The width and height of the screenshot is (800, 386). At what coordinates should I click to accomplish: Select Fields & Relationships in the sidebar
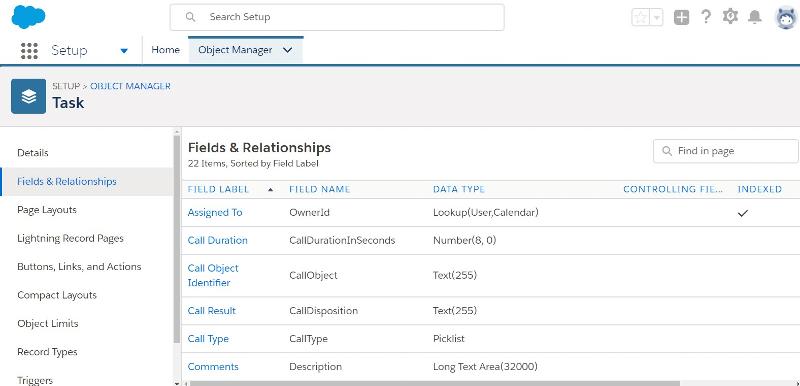[67, 182]
